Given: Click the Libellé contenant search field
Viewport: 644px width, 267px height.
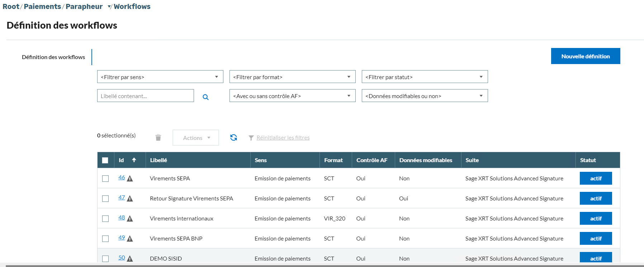Looking at the screenshot, I should pyautogui.click(x=145, y=96).
